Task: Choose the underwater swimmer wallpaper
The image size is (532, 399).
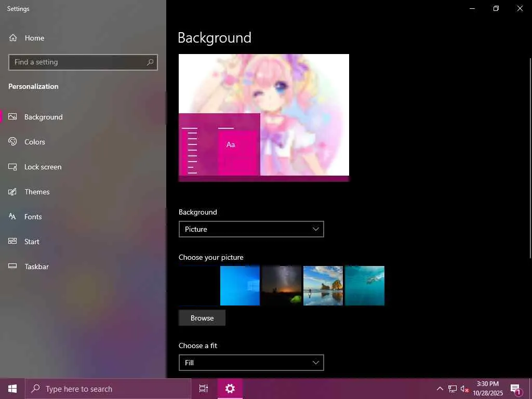Action: (x=365, y=286)
